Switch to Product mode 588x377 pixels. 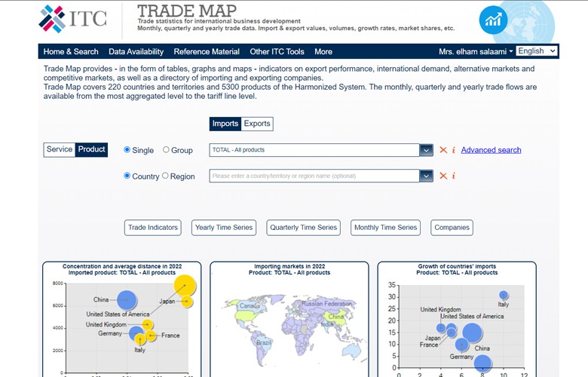pos(91,149)
